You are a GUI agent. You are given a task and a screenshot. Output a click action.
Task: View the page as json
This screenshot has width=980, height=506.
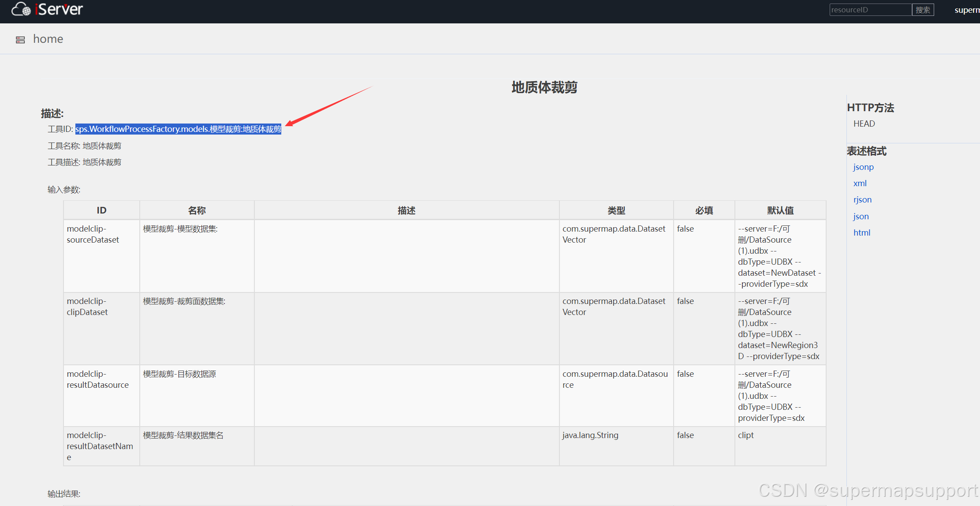861,216
